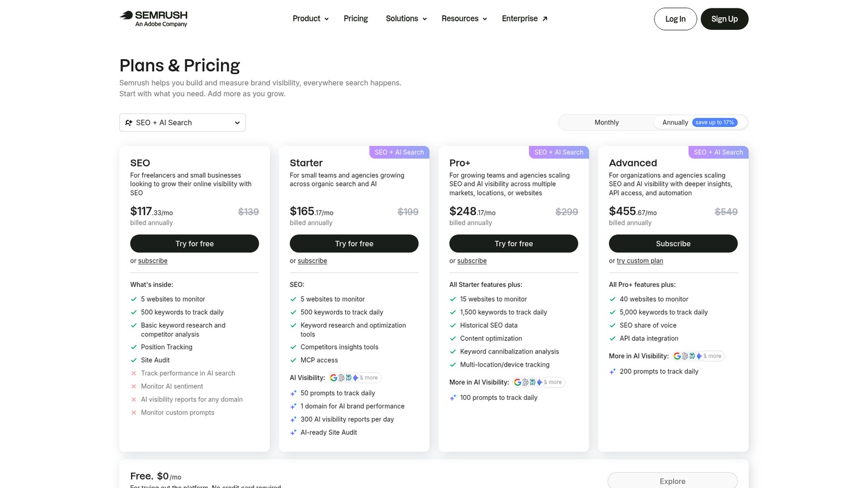Expand the Resources menu
Screen dimensions: 868x488
pyautogui.click(x=464, y=19)
